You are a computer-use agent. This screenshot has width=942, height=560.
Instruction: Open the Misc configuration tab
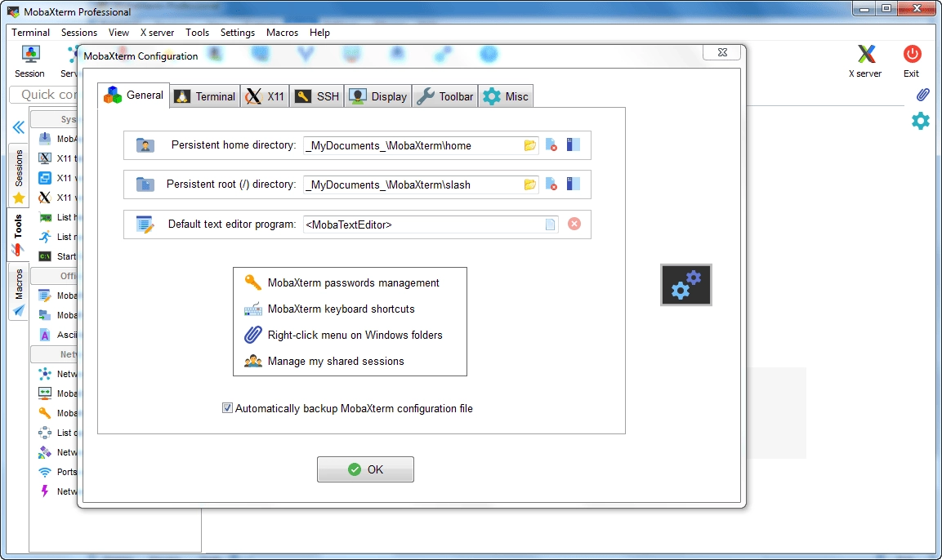click(x=506, y=96)
